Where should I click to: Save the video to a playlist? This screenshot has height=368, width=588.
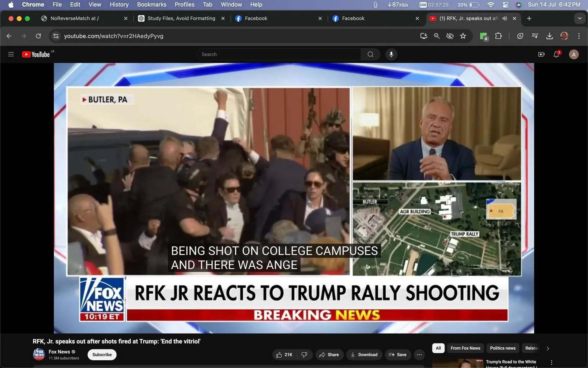click(397, 355)
